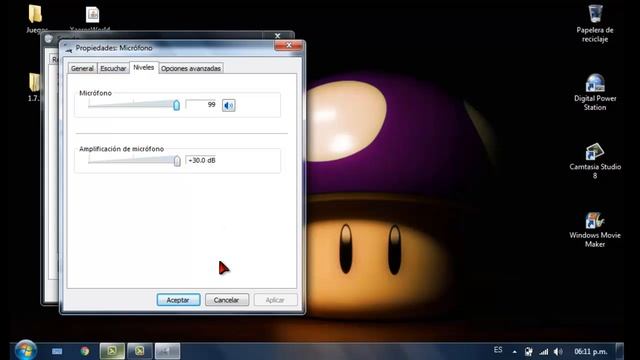This screenshot has height=360, width=640.
Task: Open the Papelera de reciclaje icon
Action: click(595, 24)
